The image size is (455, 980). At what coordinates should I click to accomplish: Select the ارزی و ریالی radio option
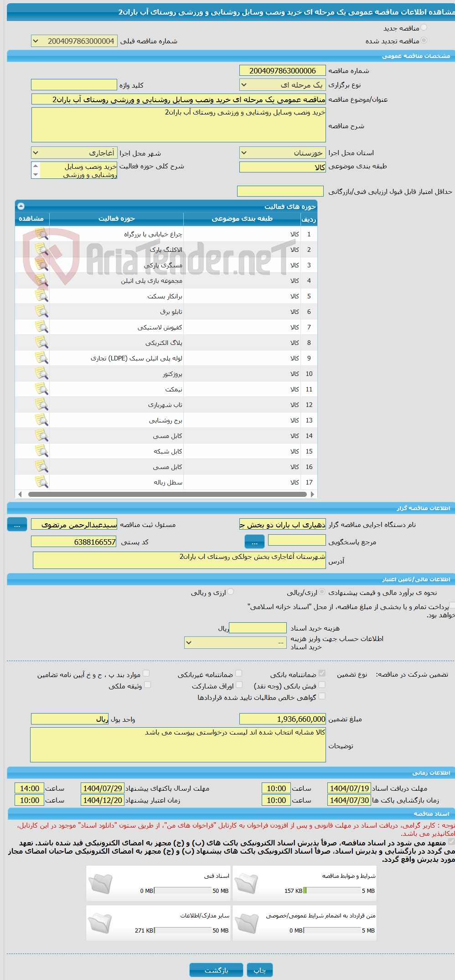click(x=231, y=592)
